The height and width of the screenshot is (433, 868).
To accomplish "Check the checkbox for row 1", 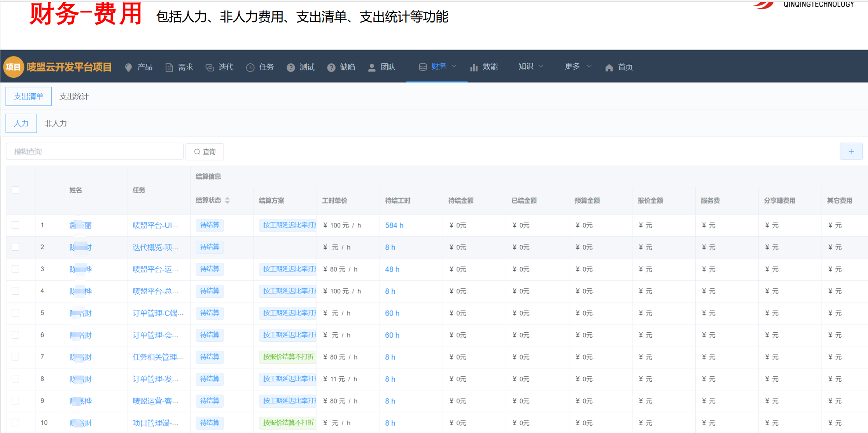I will point(16,225).
